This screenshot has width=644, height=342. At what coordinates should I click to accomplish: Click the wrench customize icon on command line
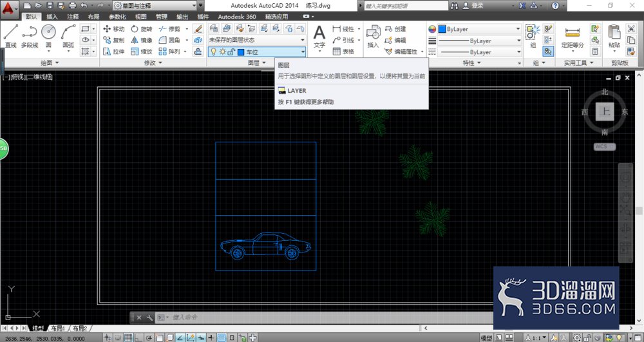coord(149,318)
